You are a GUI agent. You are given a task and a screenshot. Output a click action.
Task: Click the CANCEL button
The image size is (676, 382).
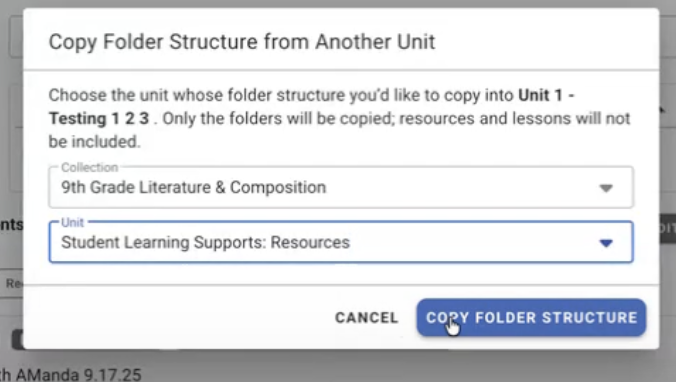(x=366, y=318)
